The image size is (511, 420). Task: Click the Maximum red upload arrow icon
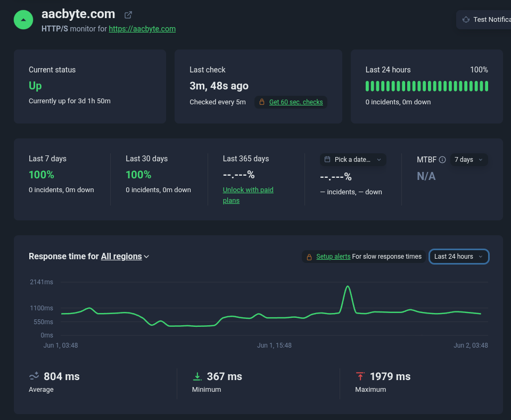pos(360,376)
